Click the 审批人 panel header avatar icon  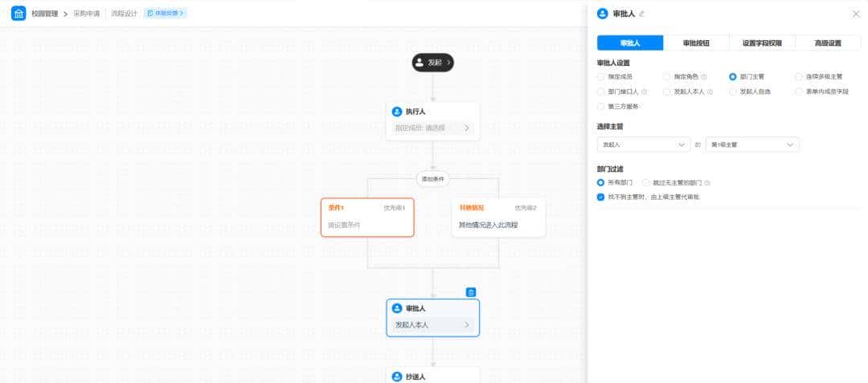[x=602, y=14]
